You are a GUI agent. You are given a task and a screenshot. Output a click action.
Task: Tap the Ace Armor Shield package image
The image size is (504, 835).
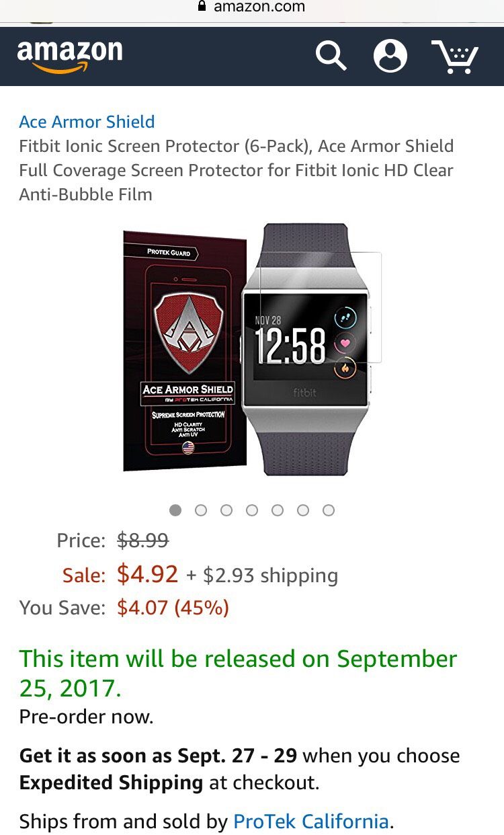point(185,350)
